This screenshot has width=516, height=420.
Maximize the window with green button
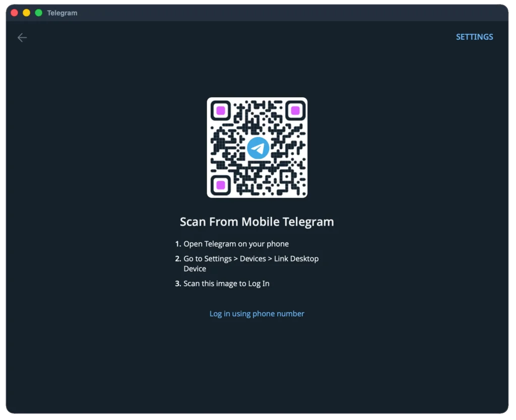coord(38,13)
